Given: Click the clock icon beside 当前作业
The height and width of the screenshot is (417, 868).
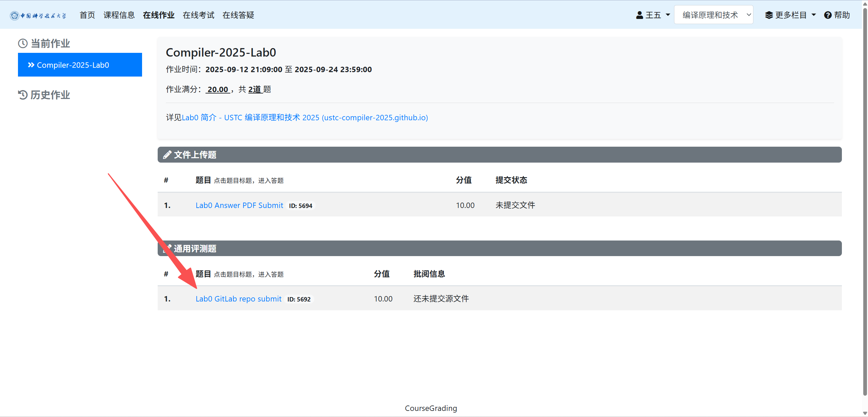Looking at the screenshot, I should click(x=23, y=43).
